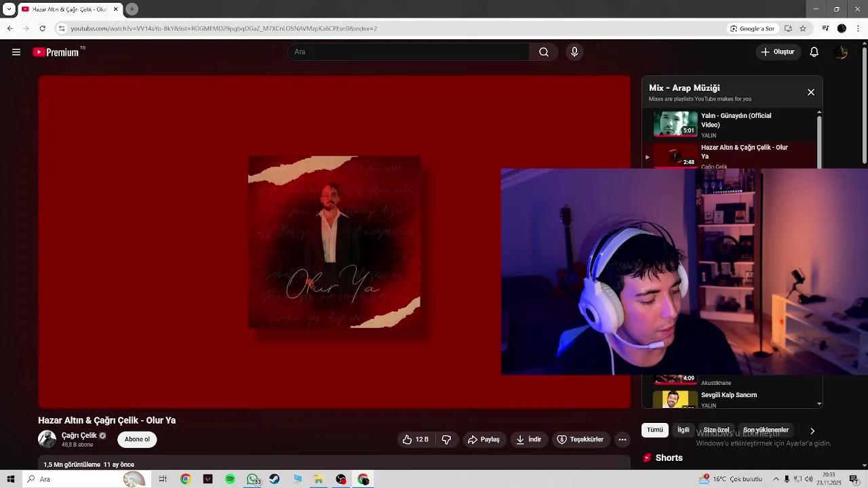This screenshot has width=868, height=488.
Task: Open the YouTube hamburger guide menu
Action: click(x=16, y=52)
